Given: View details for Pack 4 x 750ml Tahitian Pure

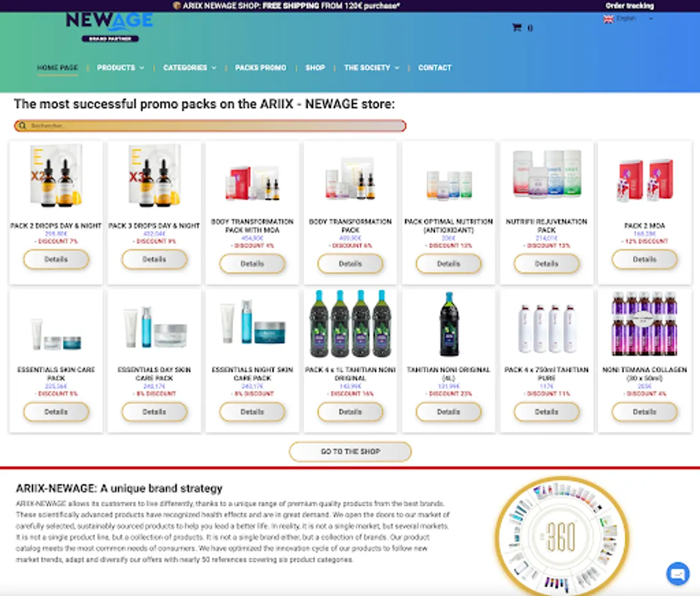Looking at the screenshot, I should [546, 412].
